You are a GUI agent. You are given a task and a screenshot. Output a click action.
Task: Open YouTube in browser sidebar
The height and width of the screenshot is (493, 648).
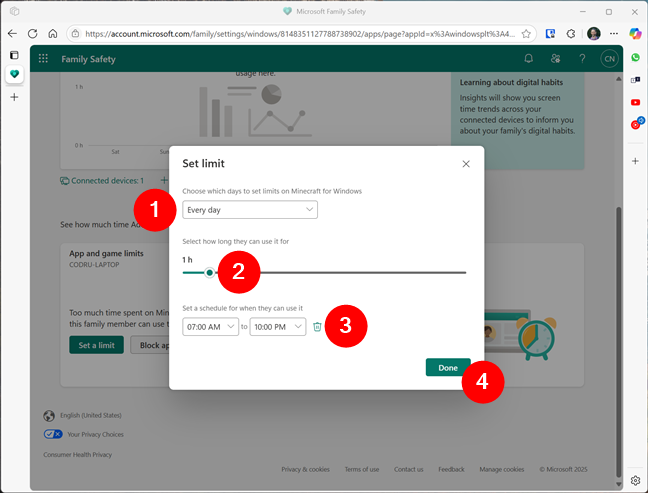tap(636, 102)
